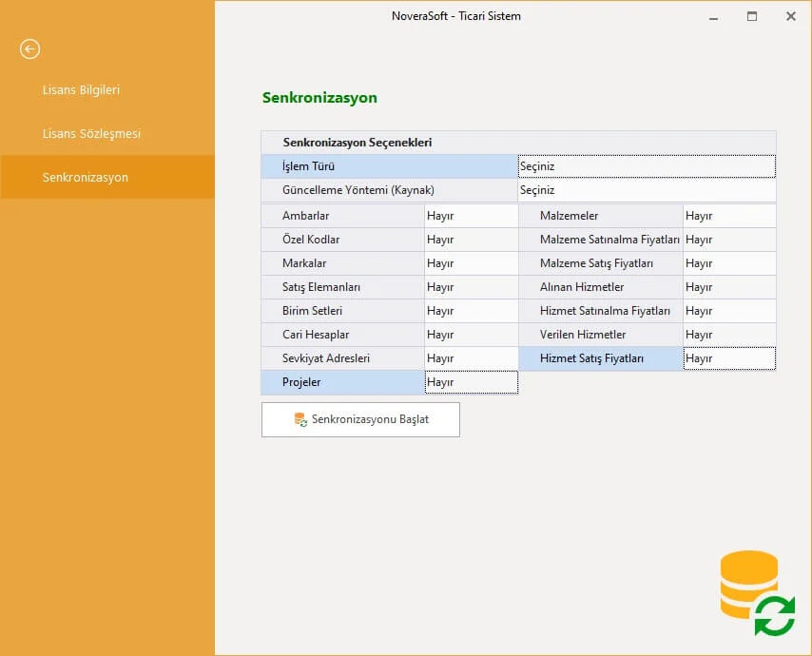Open the Lisans Sözleşmesi page
This screenshot has height=656, width=812.
[x=91, y=134]
